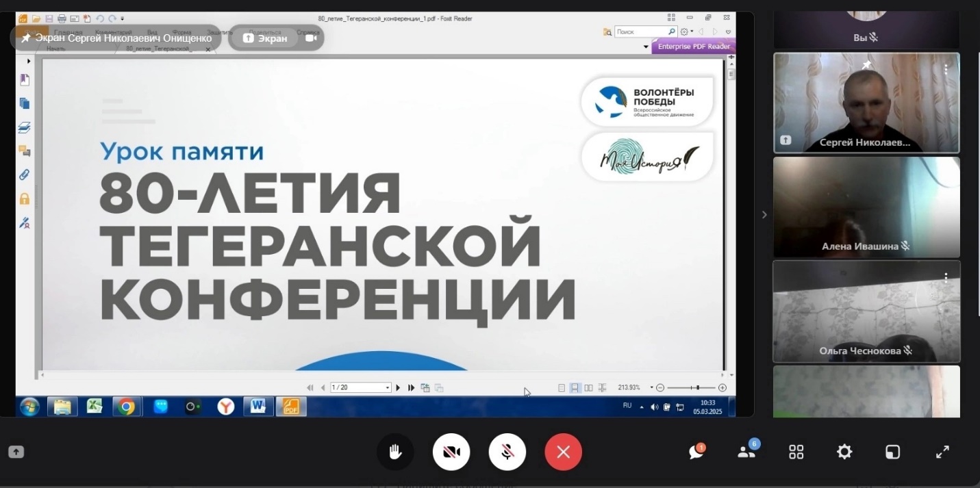The height and width of the screenshot is (488, 980).
Task: Expand the Foxit navigation panel arrow
Action: (28, 61)
